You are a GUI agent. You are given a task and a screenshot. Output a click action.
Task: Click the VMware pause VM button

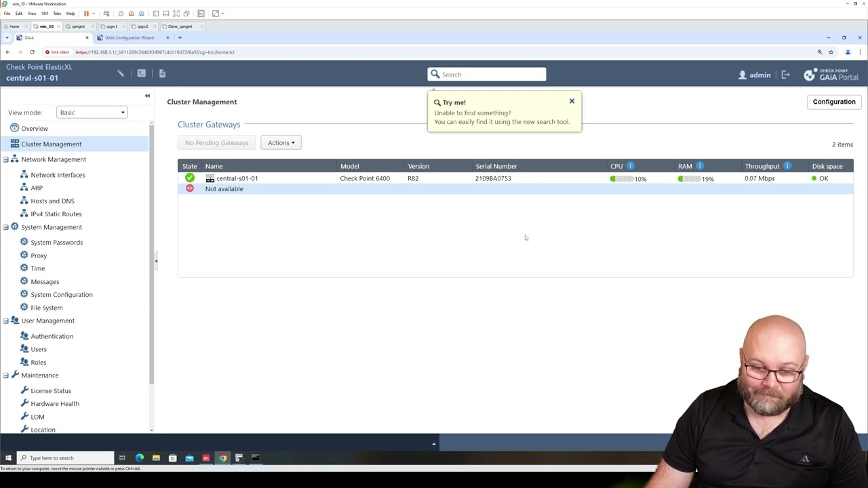86,14
